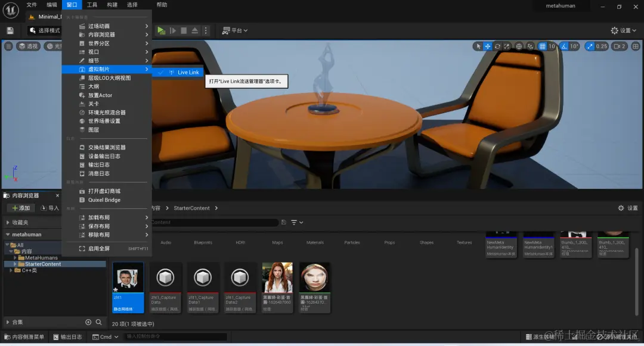
Task: Select the rotate gizmo tool
Action: click(x=497, y=46)
